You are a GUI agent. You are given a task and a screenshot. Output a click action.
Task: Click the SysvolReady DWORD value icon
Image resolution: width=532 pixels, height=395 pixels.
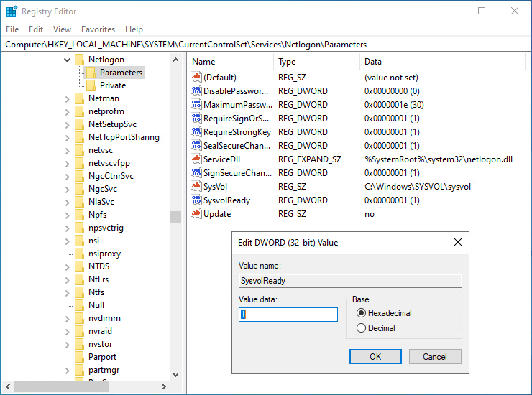point(196,200)
